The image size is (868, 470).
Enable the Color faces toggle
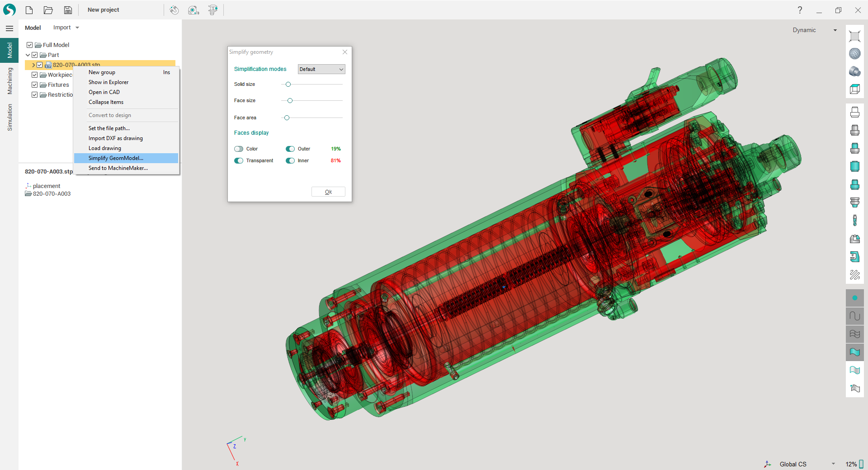click(239, 149)
